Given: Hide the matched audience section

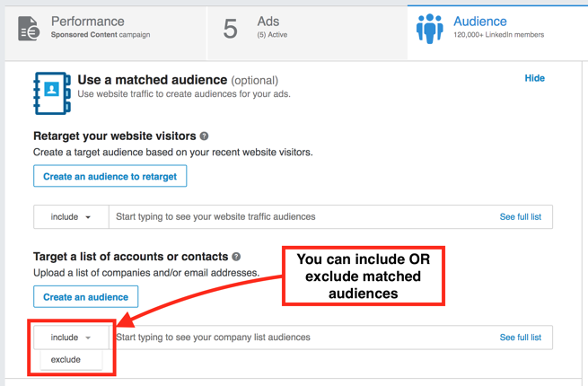Looking at the screenshot, I should point(534,78).
